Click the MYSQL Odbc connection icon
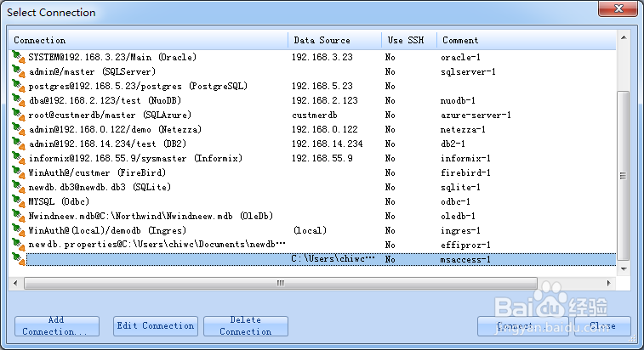Viewport: 644px width, 350px height. (19, 201)
